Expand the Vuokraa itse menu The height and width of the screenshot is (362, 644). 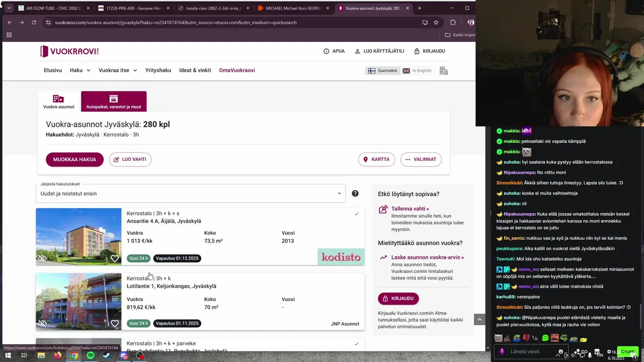pos(118,70)
